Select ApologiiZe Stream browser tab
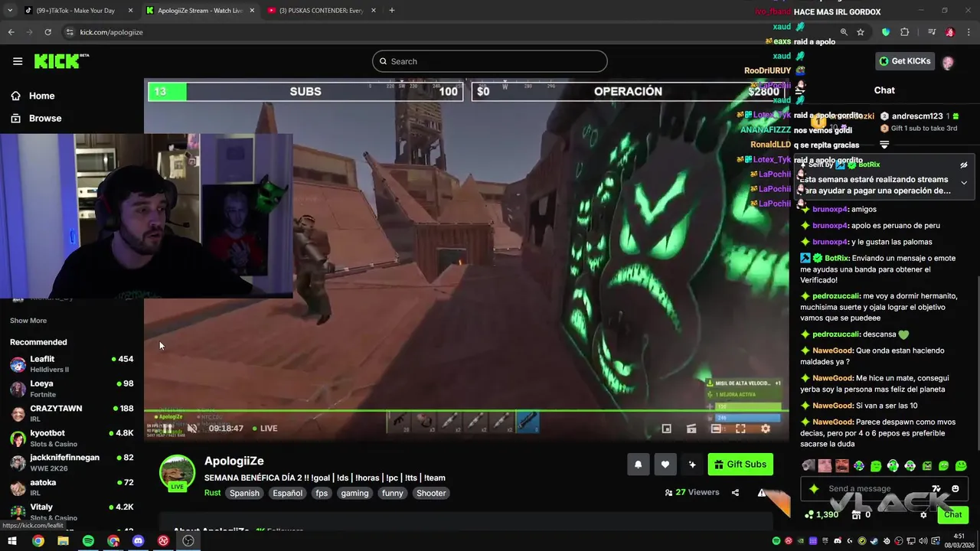 point(199,11)
